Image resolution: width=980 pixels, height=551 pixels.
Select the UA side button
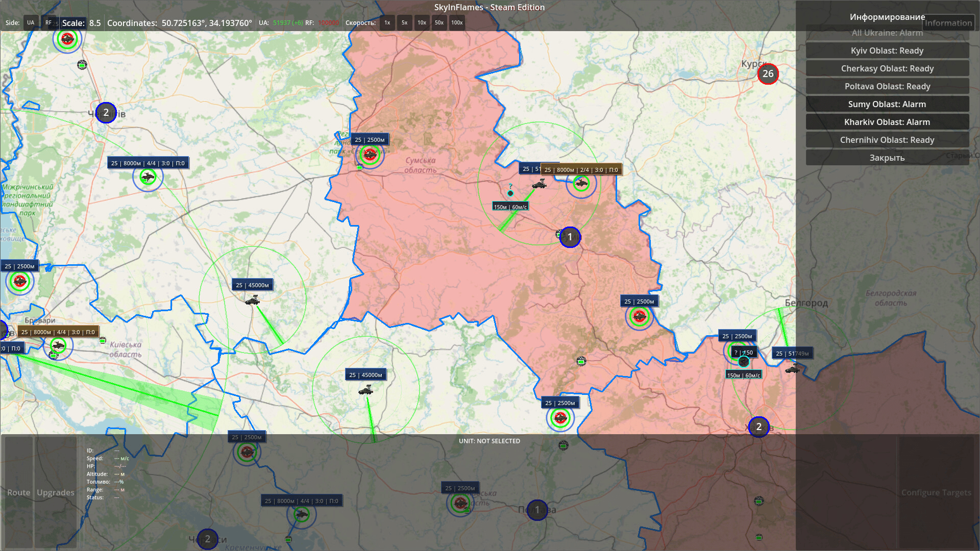pyautogui.click(x=31, y=22)
